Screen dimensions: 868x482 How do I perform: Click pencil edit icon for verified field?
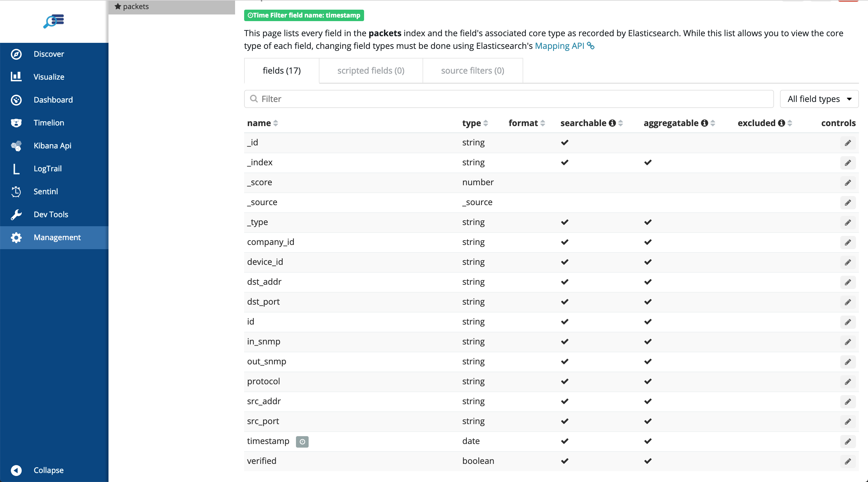click(848, 461)
